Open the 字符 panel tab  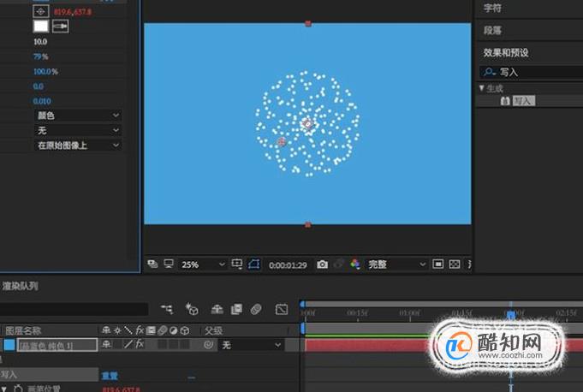(492, 9)
